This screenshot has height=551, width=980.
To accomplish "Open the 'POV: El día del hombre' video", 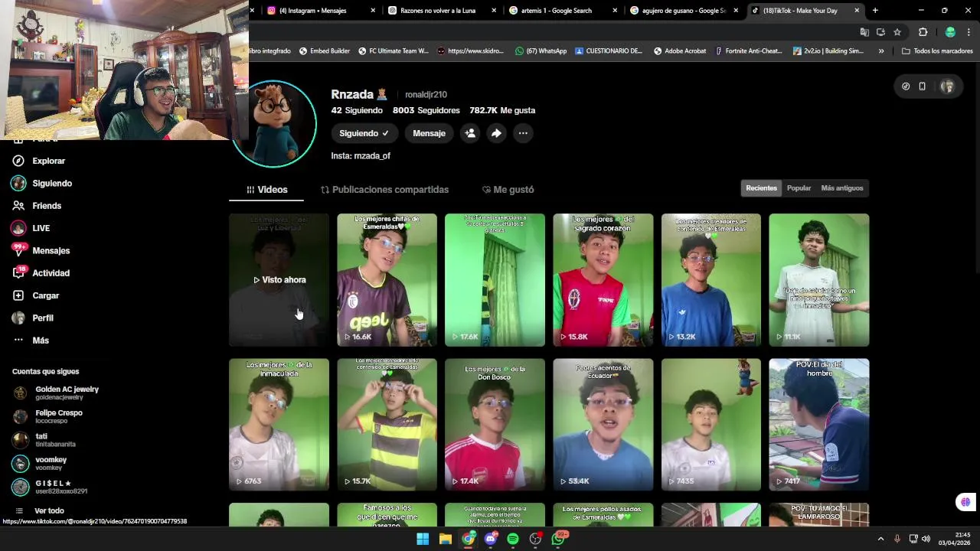I will tap(819, 425).
